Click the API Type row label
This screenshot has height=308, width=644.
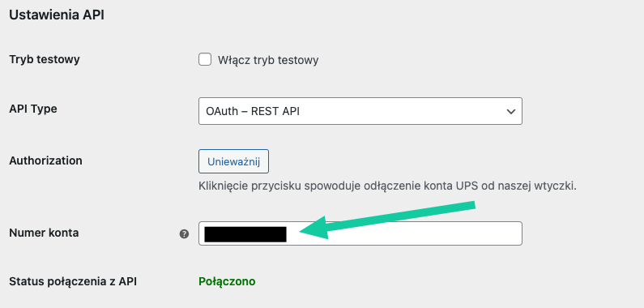tap(33, 109)
